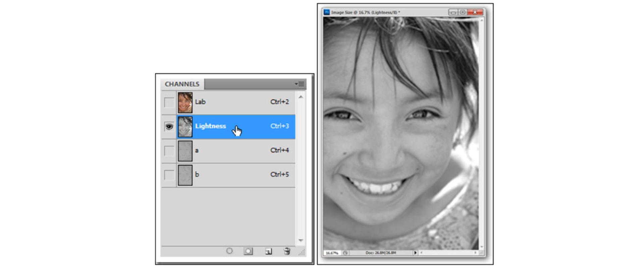
Task: Load channel as selection icon
Action: [229, 251]
